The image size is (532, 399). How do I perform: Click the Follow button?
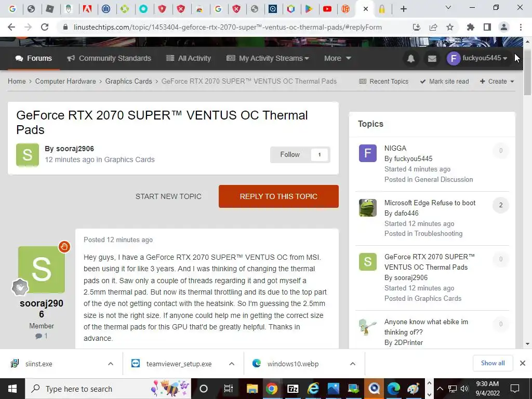[x=290, y=155]
